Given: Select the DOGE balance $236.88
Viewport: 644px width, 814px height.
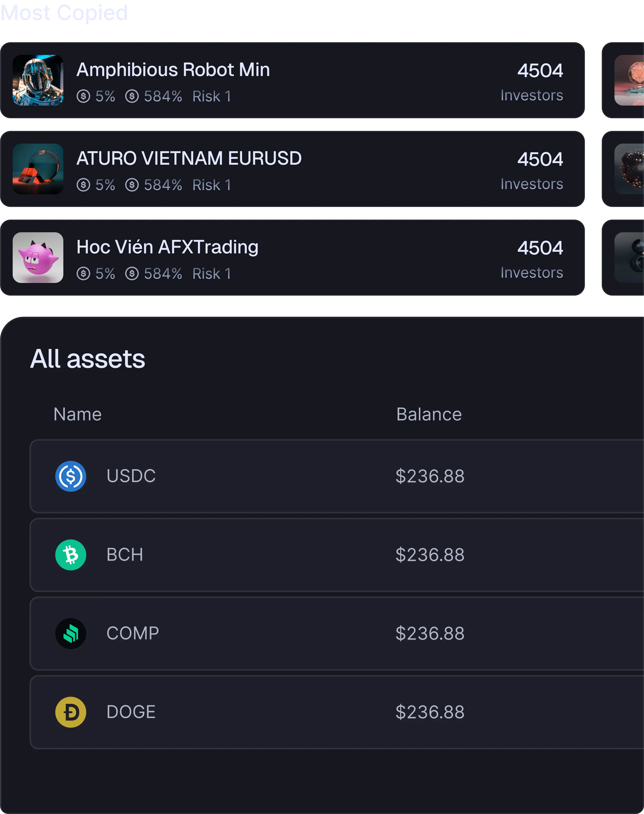Looking at the screenshot, I should (x=430, y=712).
